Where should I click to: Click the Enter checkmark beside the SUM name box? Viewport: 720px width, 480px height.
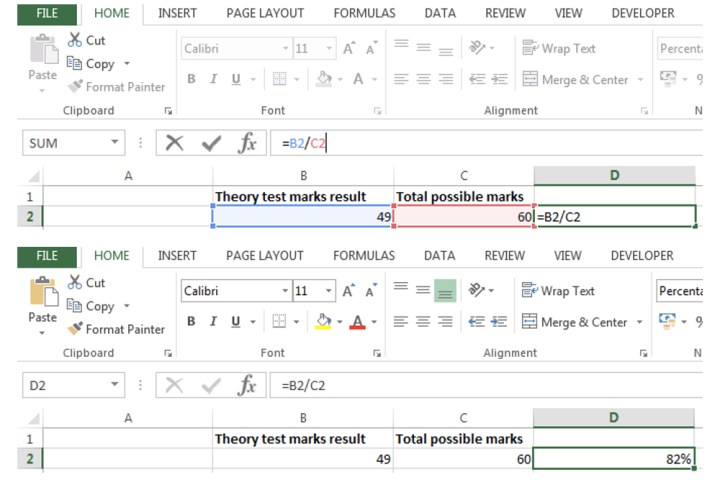pyautogui.click(x=211, y=143)
